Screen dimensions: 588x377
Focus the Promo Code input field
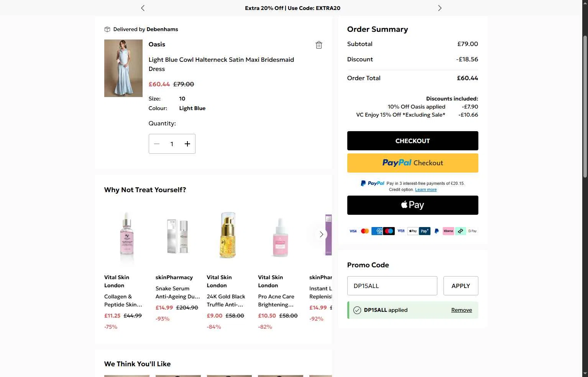coord(392,286)
